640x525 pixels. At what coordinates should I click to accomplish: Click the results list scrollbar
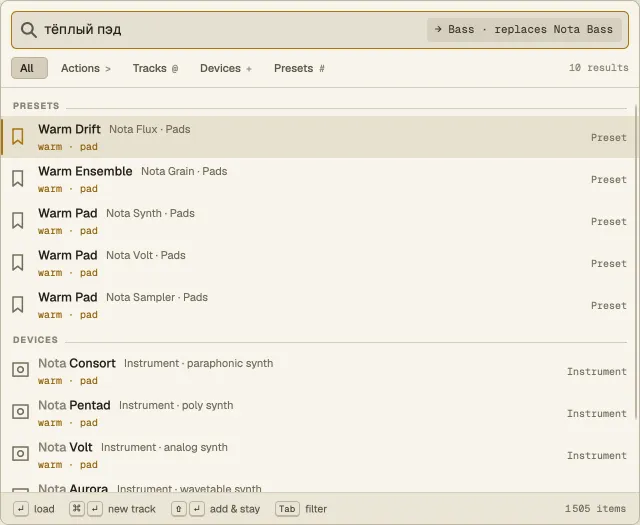coord(636,262)
